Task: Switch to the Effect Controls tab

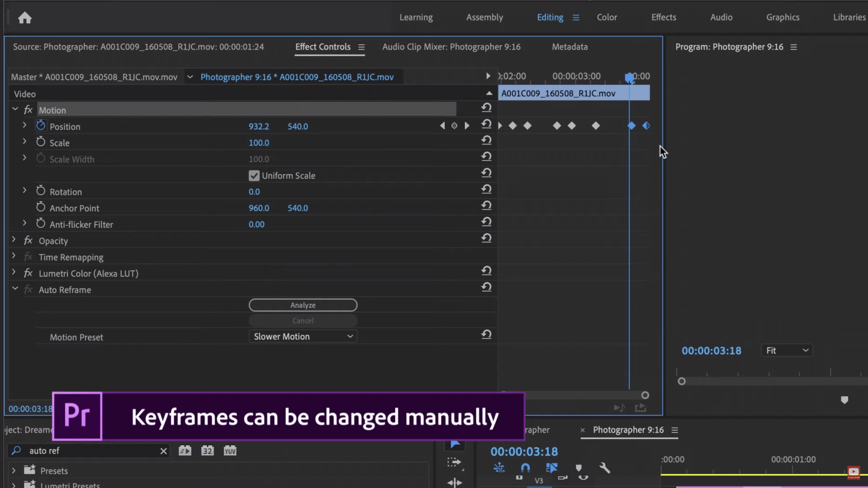Action: (x=323, y=47)
